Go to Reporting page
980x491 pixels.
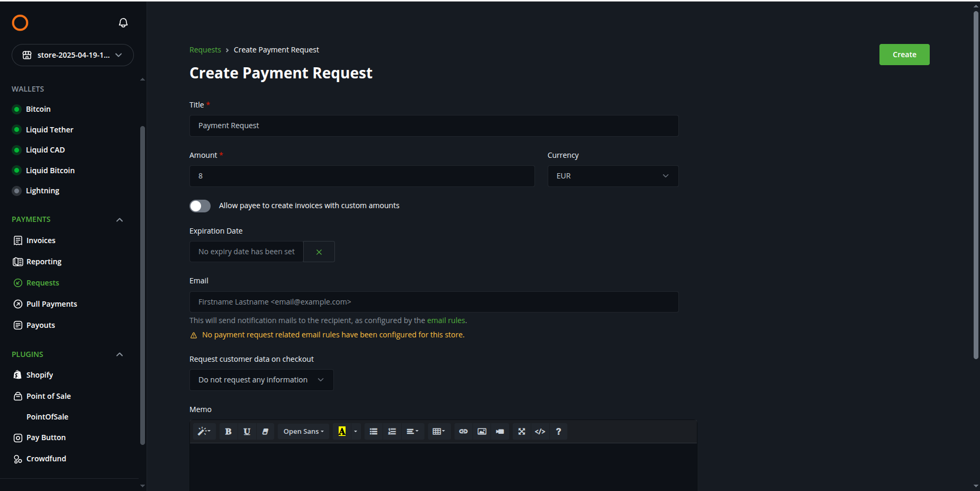click(x=44, y=262)
